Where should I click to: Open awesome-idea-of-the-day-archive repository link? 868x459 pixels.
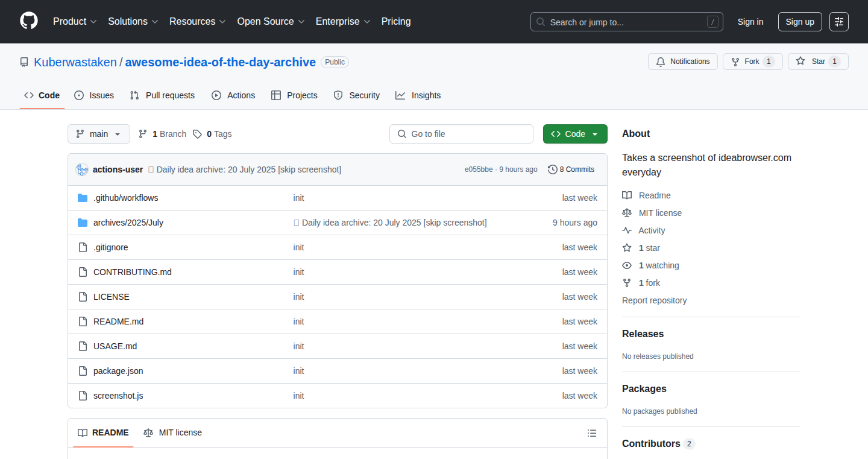(x=221, y=62)
